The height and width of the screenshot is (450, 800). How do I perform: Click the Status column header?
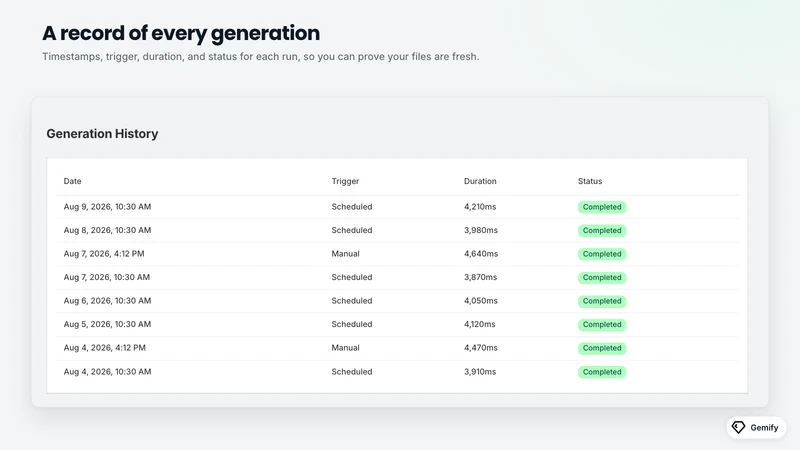point(590,181)
